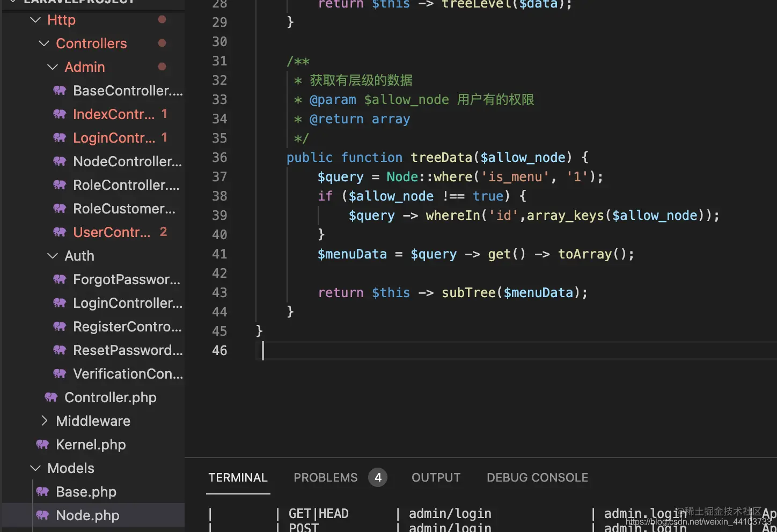The width and height of the screenshot is (777, 532).
Task: Click PHP icon next to IndexContr file
Action: coord(60,114)
